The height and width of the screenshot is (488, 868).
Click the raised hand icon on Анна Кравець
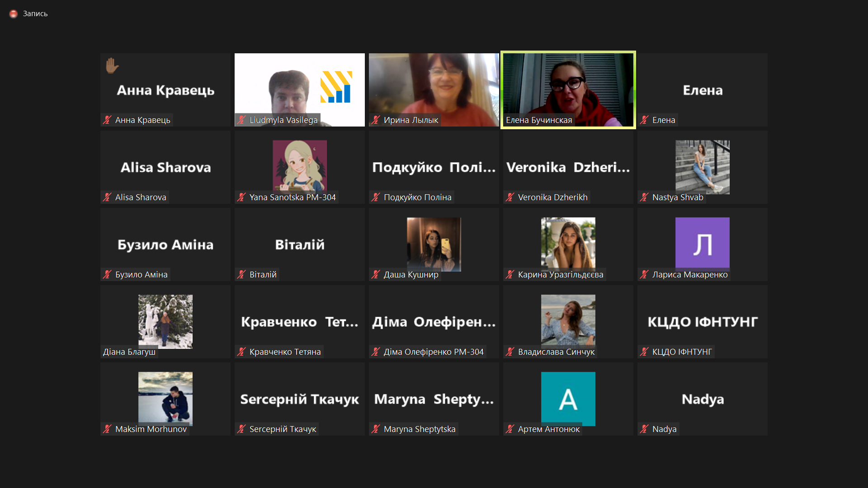(112, 66)
